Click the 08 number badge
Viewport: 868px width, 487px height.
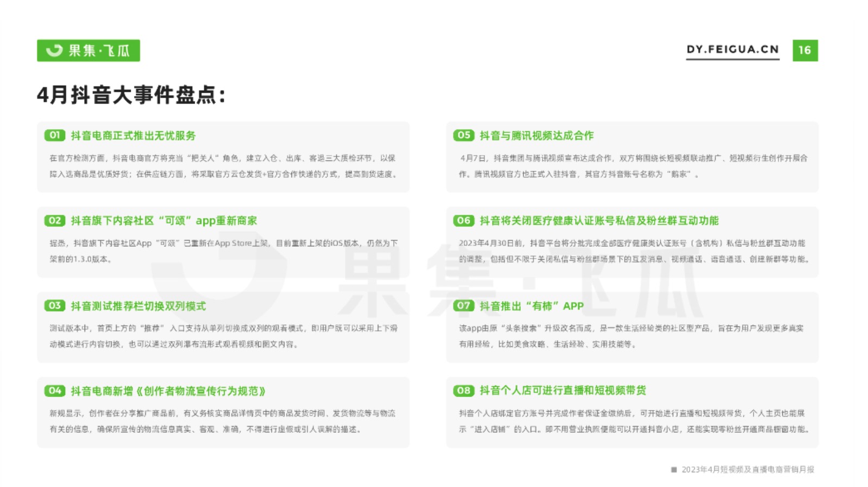(x=464, y=390)
